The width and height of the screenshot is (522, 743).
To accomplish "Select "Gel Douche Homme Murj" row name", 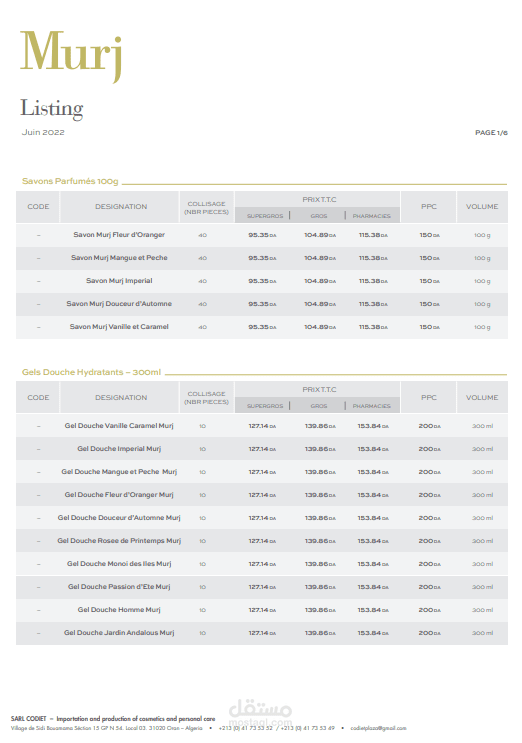I will click(x=119, y=609).
